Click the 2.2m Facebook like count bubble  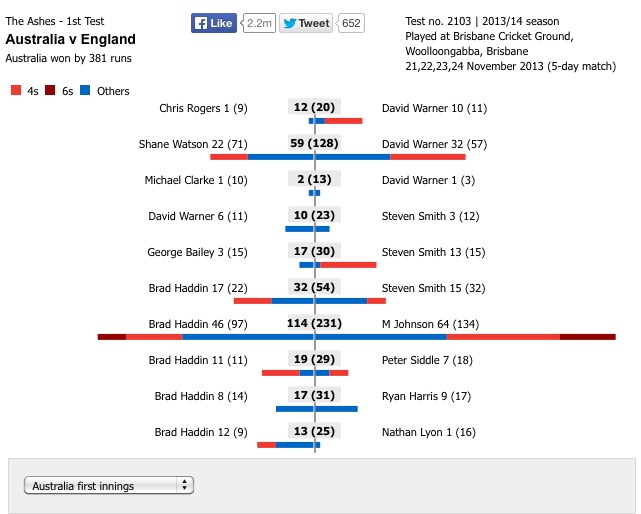pos(259,23)
